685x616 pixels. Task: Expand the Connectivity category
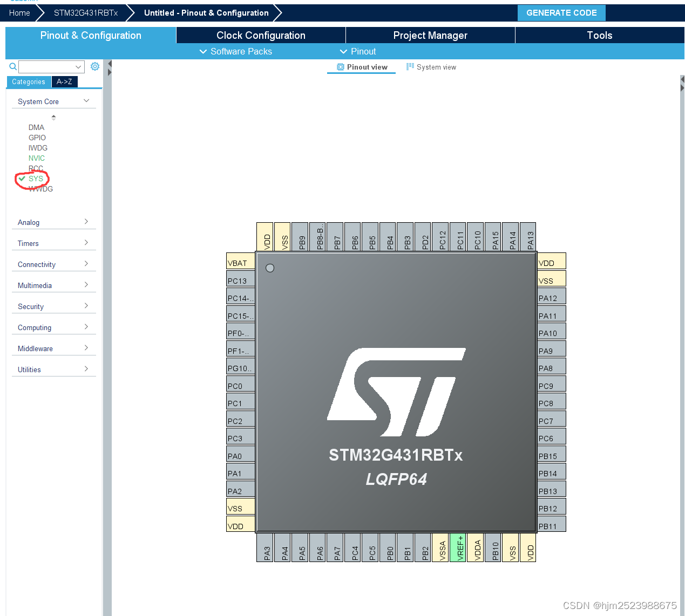(x=86, y=264)
